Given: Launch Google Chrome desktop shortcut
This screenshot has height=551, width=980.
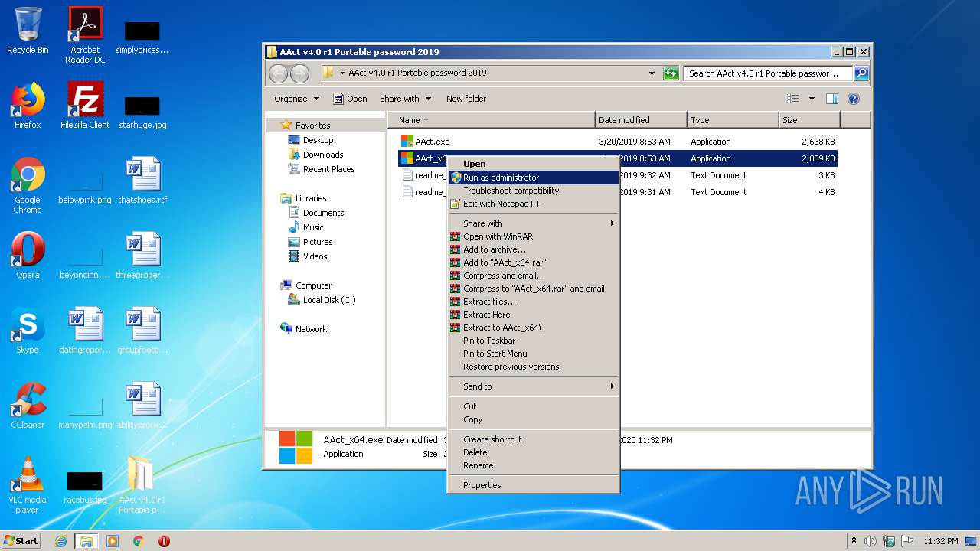Looking at the screenshot, I should point(28,185).
